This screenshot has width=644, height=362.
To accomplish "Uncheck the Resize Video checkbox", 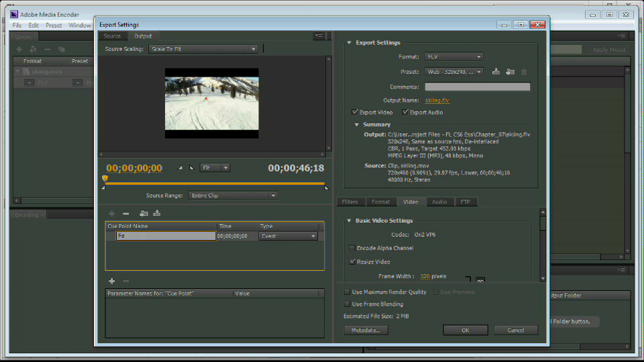I will point(352,261).
